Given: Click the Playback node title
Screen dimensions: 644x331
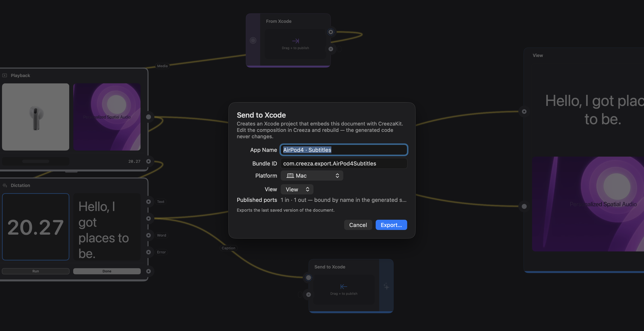Looking at the screenshot, I should click(20, 76).
